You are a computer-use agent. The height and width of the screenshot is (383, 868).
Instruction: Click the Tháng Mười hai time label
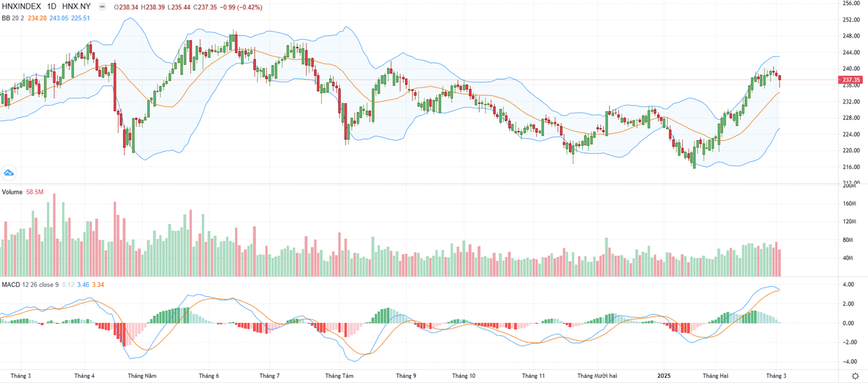click(x=597, y=376)
